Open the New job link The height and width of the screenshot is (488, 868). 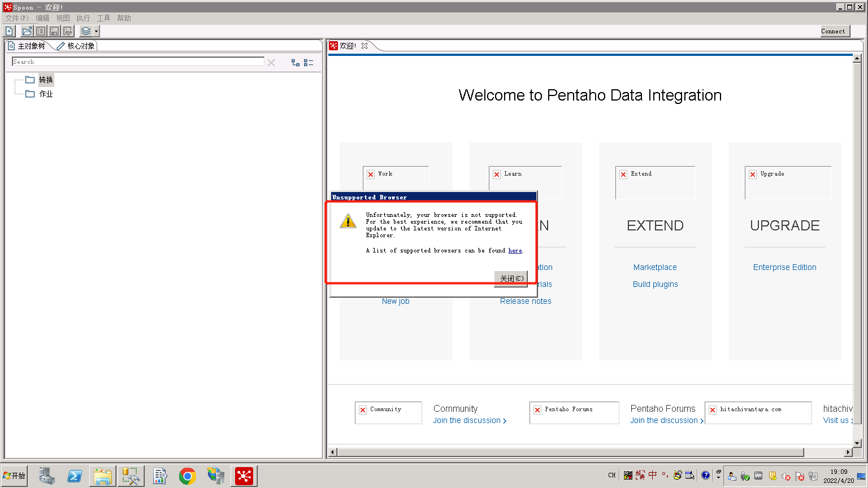coord(396,301)
